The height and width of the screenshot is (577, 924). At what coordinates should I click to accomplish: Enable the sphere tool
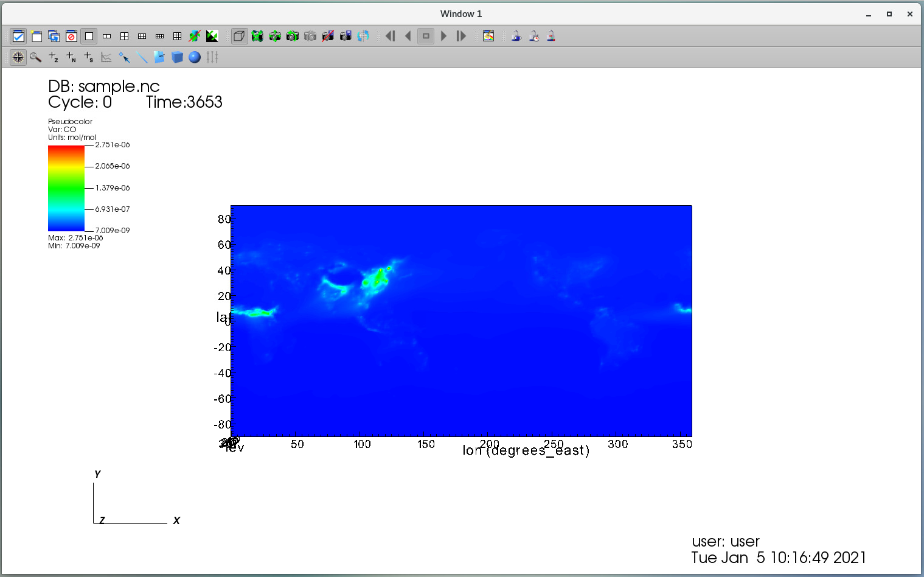pos(195,57)
